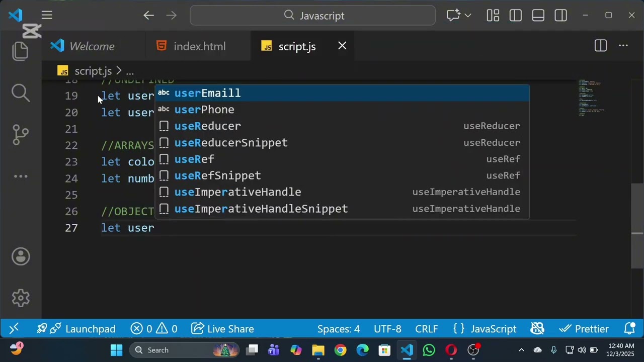Change indentation via Spaces: 4
Screen dimensions: 644x362
(x=339, y=329)
